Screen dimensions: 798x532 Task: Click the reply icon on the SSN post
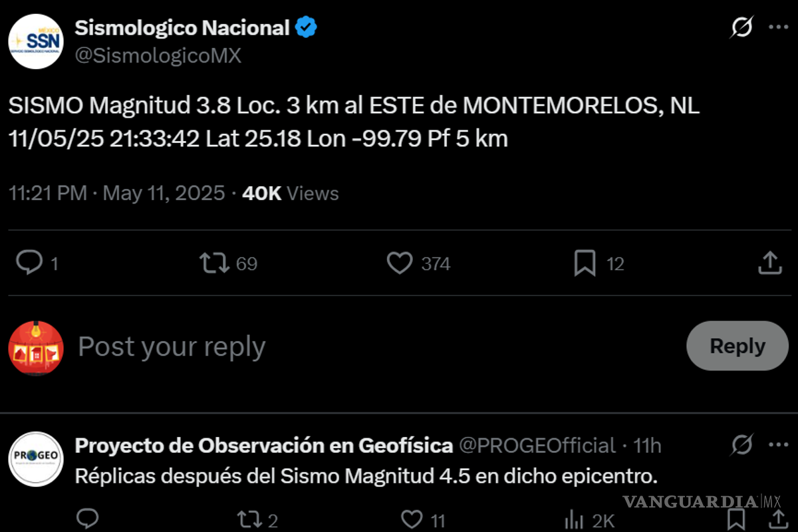(29, 263)
